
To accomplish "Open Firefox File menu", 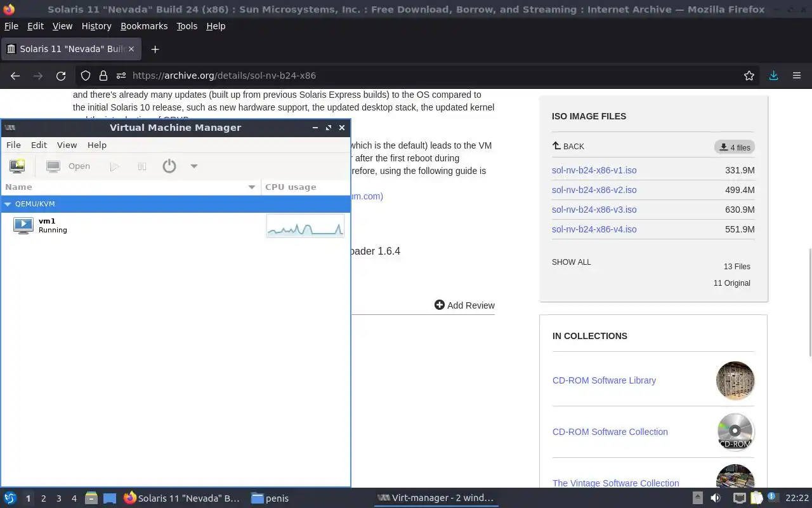I will click(11, 26).
